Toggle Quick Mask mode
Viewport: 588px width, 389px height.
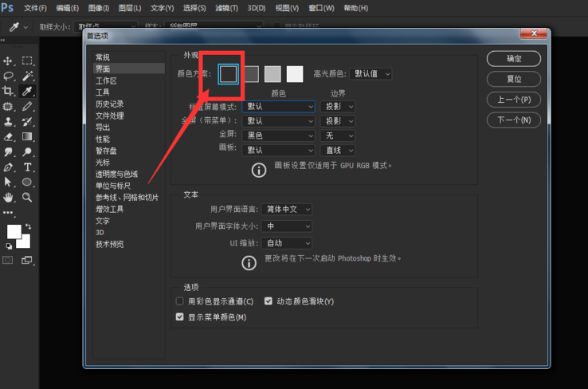tap(7, 260)
